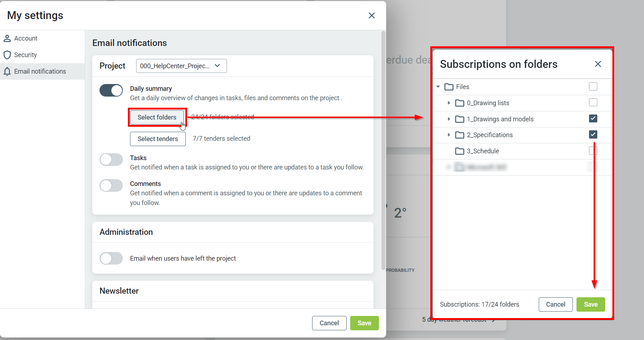The width and height of the screenshot is (644, 340).
Task: Close the My settings dialog
Action: click(x=371, y=15)
